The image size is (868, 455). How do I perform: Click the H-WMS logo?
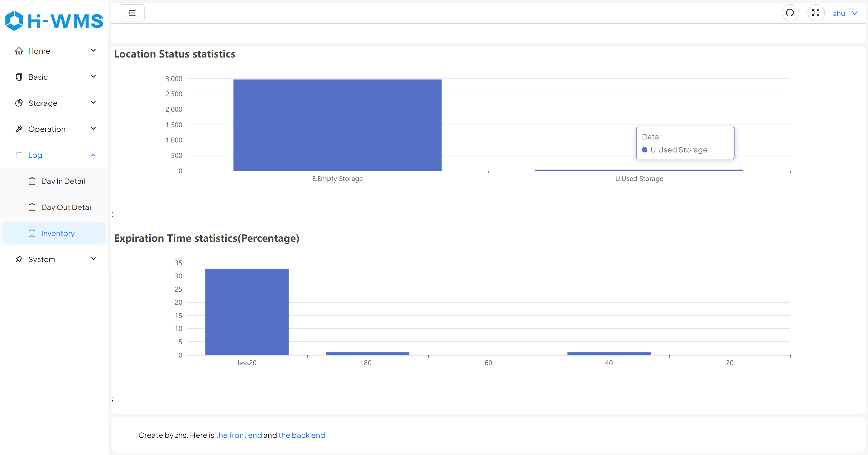[x=54, y=21]
